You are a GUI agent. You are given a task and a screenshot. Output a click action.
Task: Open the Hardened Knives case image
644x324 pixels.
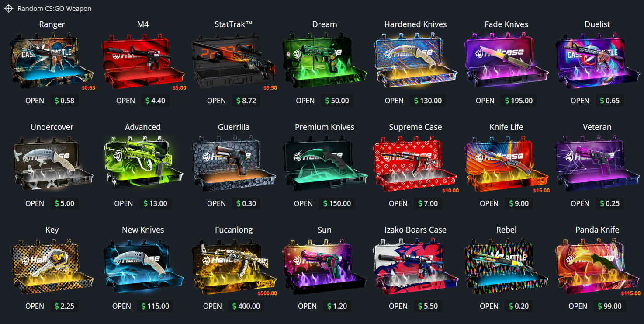(x=415, y=61)
